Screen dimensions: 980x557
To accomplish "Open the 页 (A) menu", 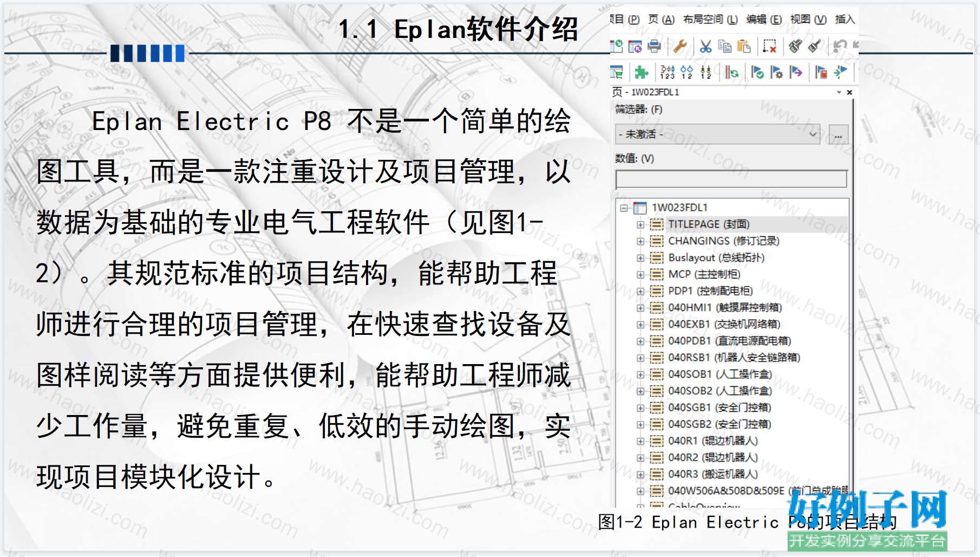I will pyautogui.click(x=661, y=20).
